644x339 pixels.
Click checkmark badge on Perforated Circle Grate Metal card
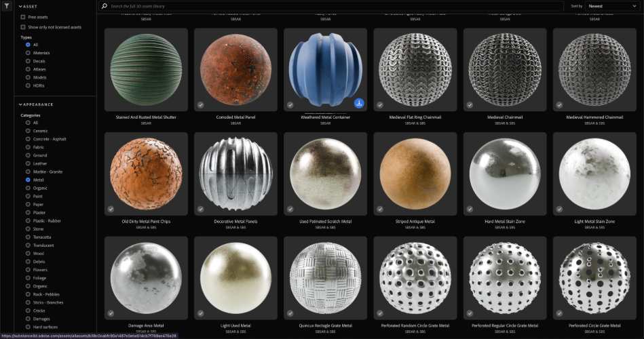(x=559, y=313)
